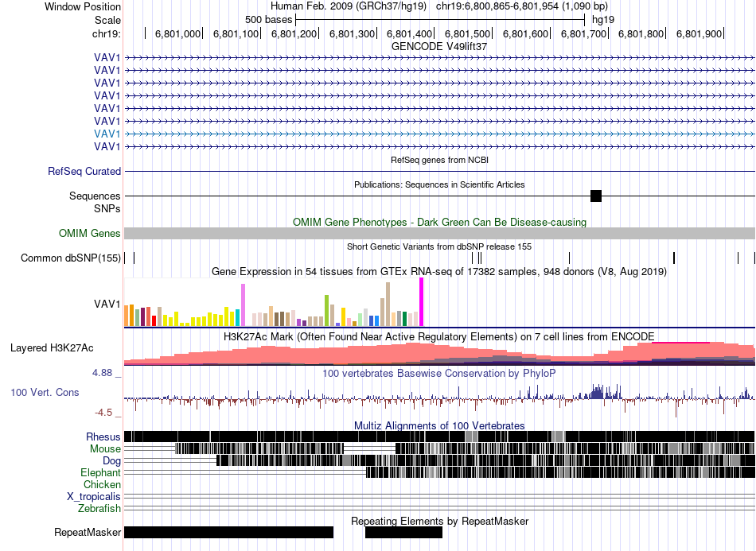Click the light-blue VAV1 transcript arrow line
756x551 pixels.
(x=440, y=134)
